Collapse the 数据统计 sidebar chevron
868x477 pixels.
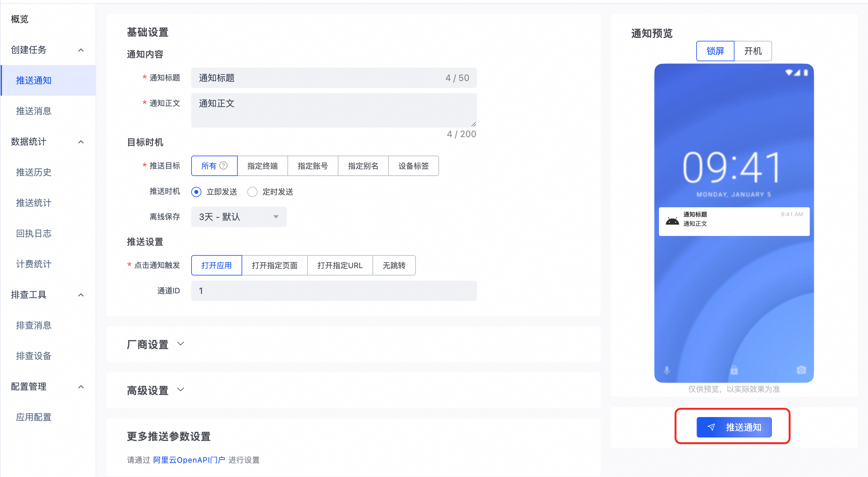pos(81,142)
